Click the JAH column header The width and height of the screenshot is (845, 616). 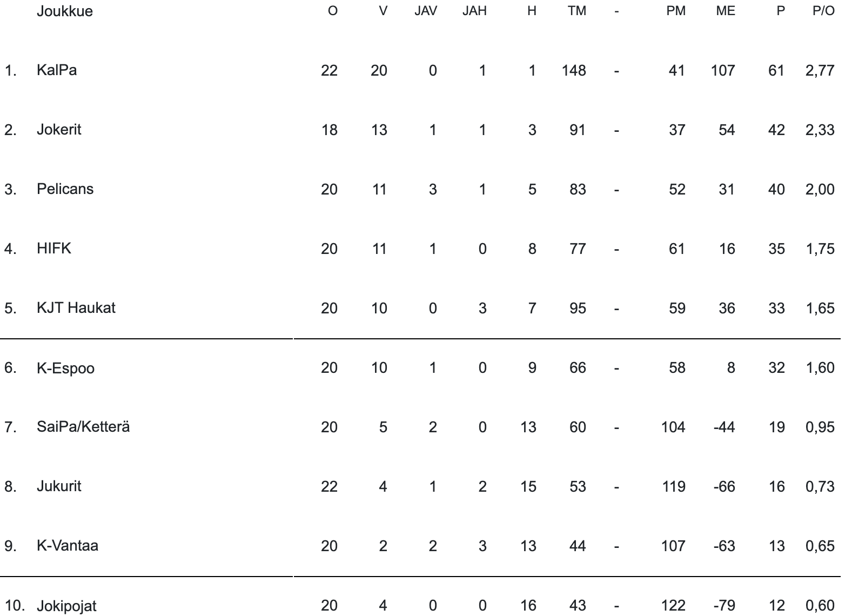pos(474,11)
